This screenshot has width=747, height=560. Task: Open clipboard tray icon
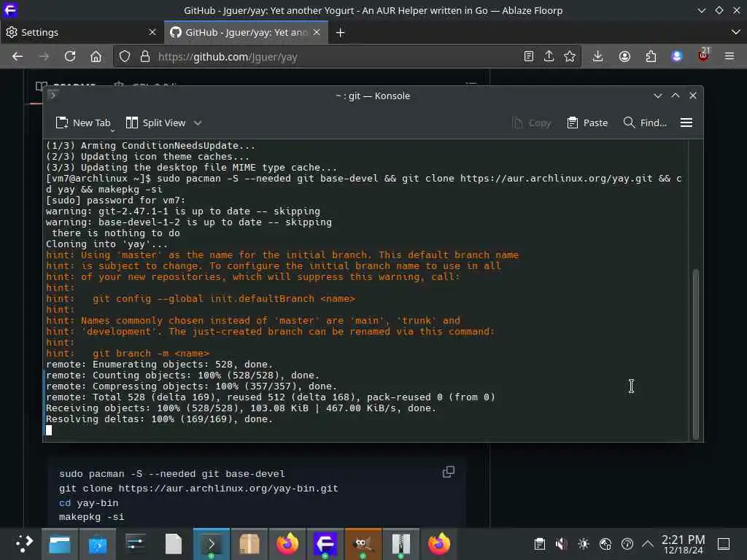pyautogui.click(x=539, y=544)
